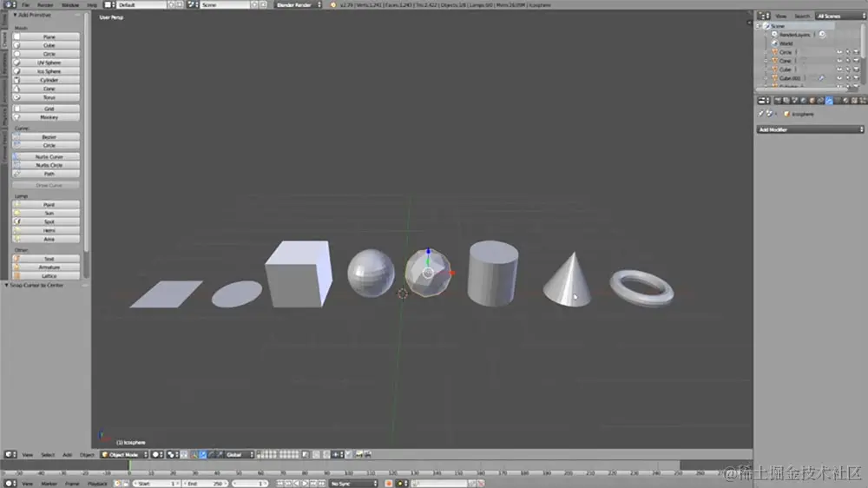Image resolution: width=868 pixels, height=488 pixels.
Task: Add a UV Sphere mesh
Action: tap(46, 63)
